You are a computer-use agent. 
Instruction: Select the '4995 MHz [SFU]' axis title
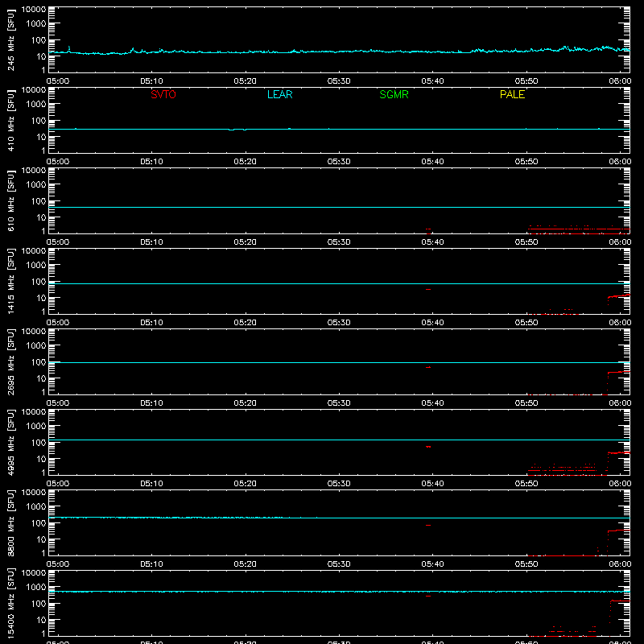[x=11, y=442]
